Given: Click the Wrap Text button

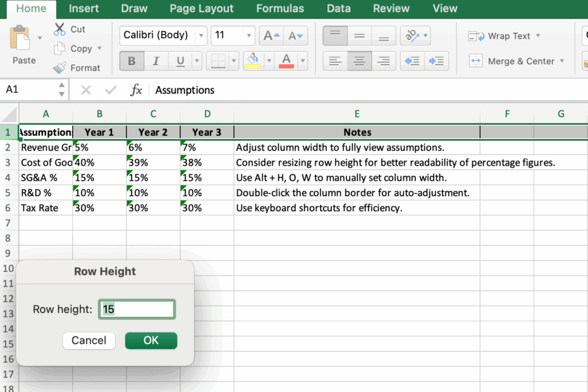Looking at the screenshot, I should pyautogui.click(x=499, y=36).
